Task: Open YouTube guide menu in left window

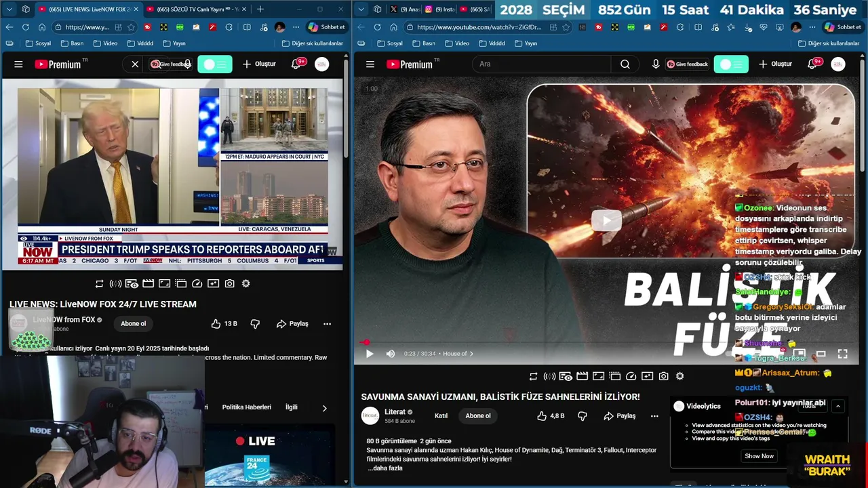Action: pyautogui.click(x=18, y=64)
